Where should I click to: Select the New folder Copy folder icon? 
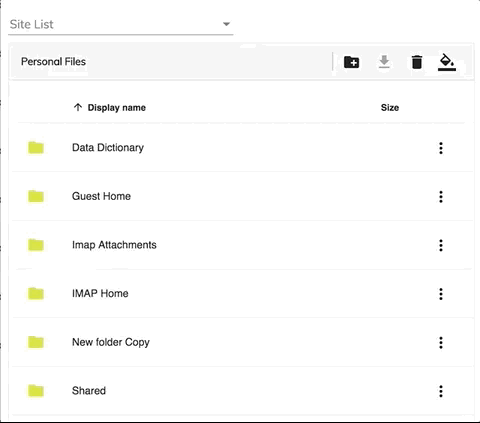click(x=36, y=342)
